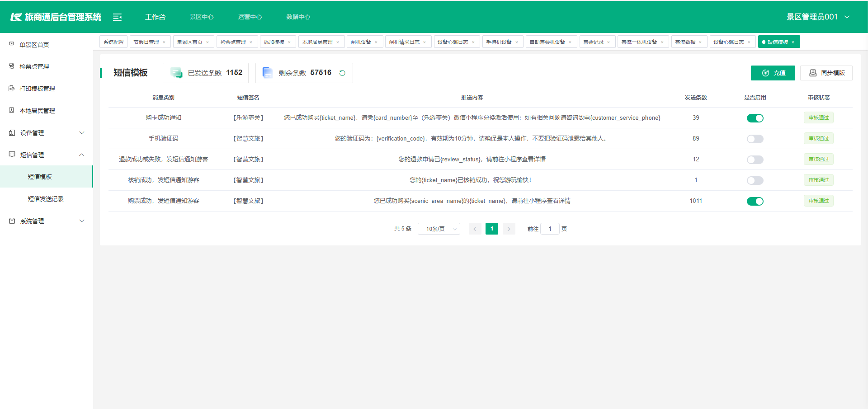Open the 景区管理员001 user dropdown
The image size is (868, 409).
[x=818, y=17]
